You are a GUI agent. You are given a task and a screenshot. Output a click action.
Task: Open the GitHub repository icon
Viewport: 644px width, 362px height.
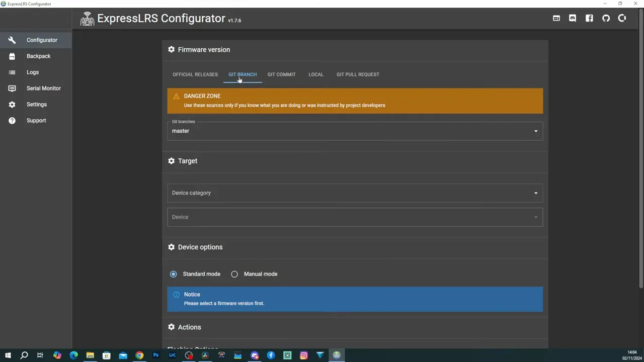(606, 18)
